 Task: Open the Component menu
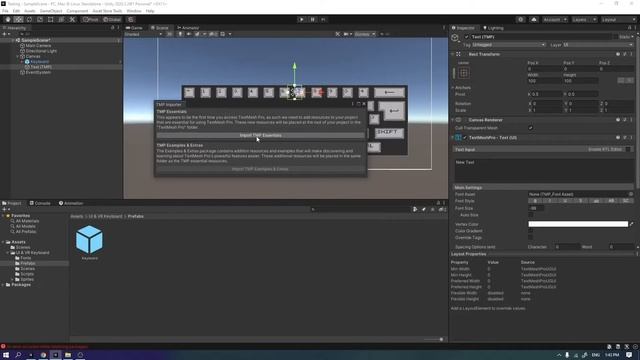coord(77,11)
